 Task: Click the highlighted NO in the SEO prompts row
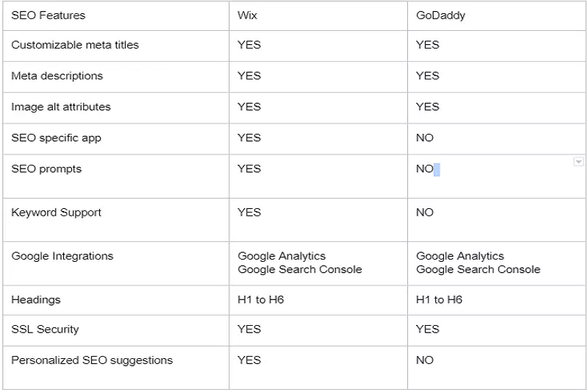point(426,169)
